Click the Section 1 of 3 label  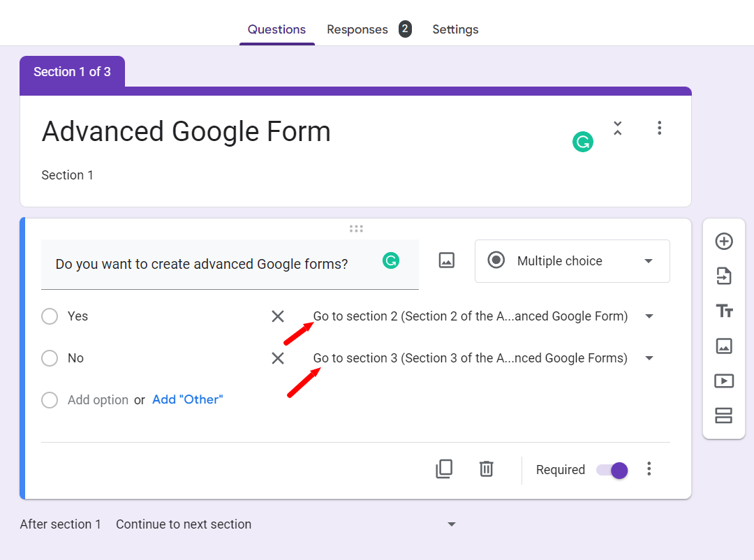72,72
